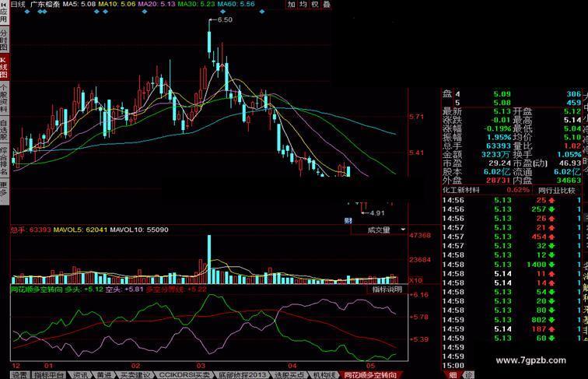Switch to the 黄进 indicator tab

104,375
